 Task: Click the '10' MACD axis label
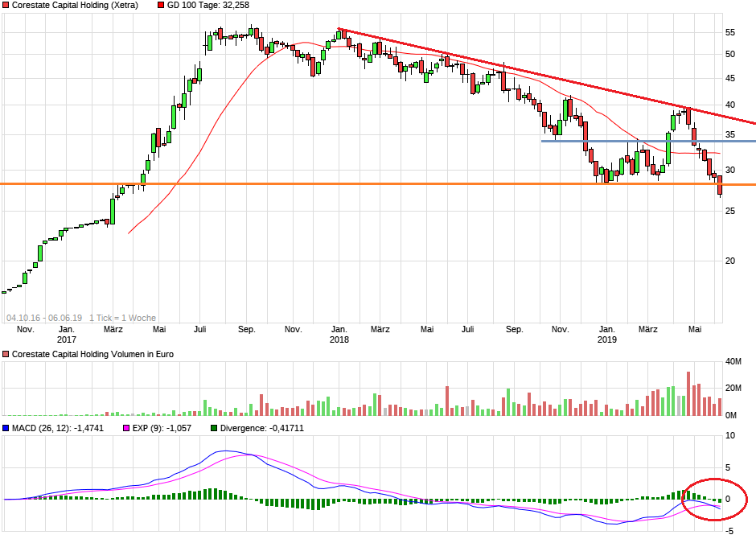pyautogui.click(x=730, y=436)
